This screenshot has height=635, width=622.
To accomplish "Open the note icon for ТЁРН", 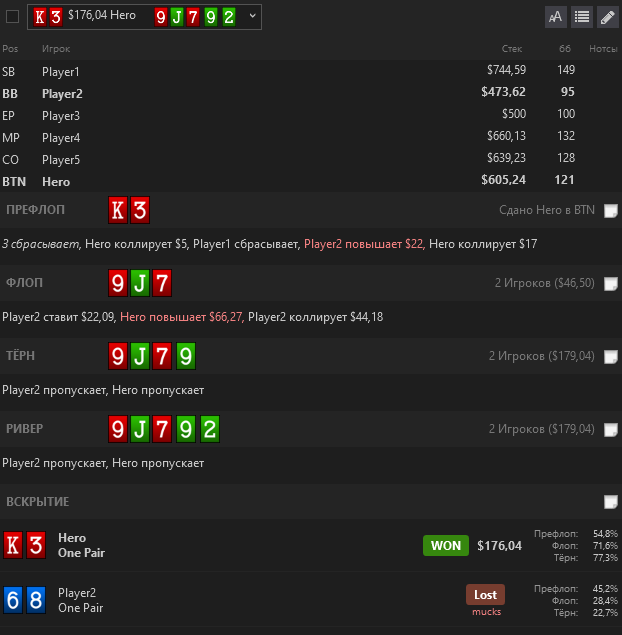I will pyautogui.click(x=611, y=357).
